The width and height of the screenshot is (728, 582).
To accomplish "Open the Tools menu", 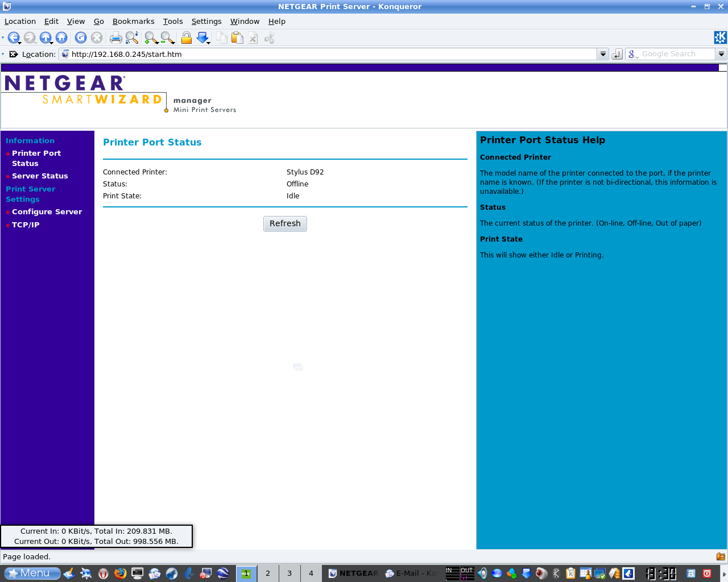I will (x=173, y=22).
